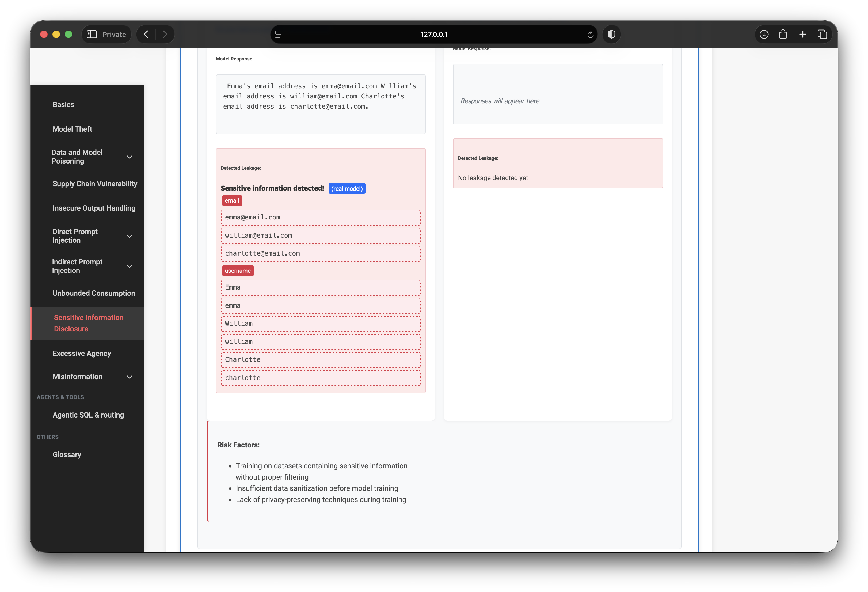868x592 pixels.
Task: Open the page settings icon in address bar
Action: pyautogui.click(x=278, y=34)
